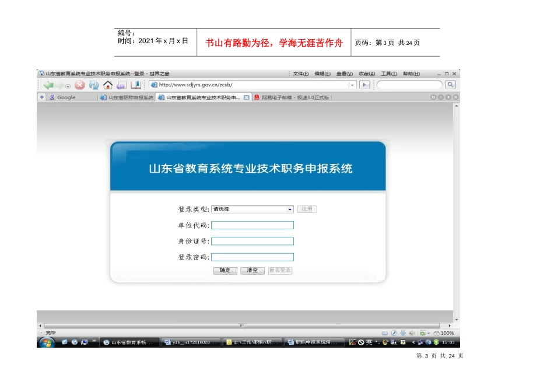Screen dimensions: 554x392
Task: Open the 帮助(H) menu
Action: click(411, 73)
